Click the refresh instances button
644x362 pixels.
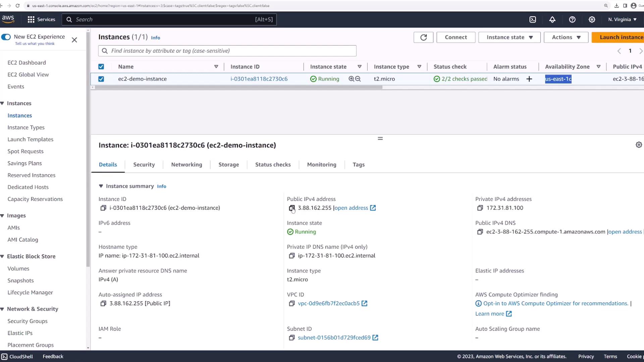tap(423, 37)
